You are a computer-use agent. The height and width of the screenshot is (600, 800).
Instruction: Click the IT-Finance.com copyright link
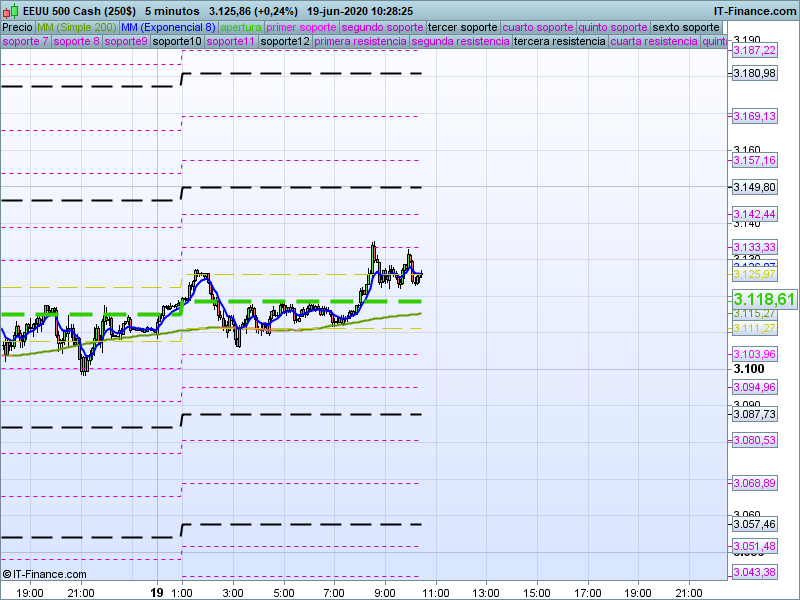click(44, 574)
